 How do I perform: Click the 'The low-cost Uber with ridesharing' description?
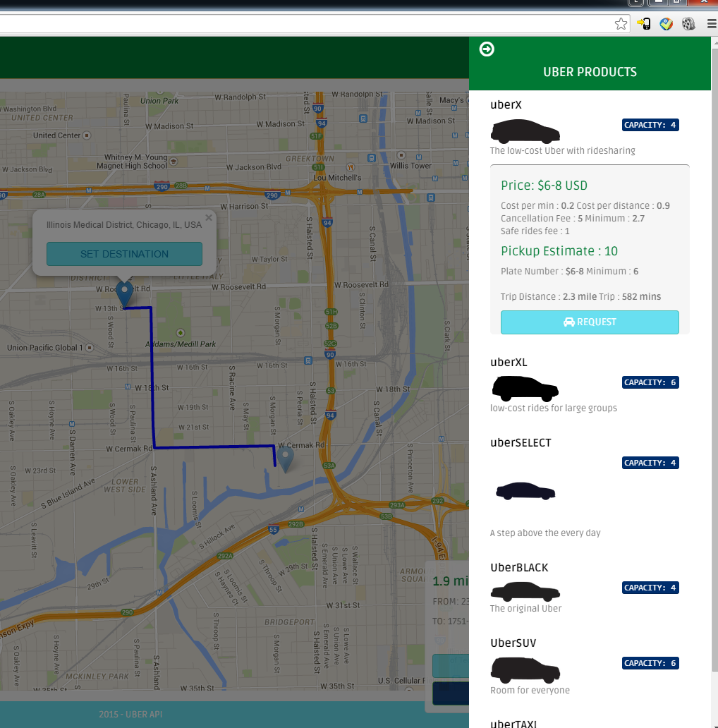(563, 151)
